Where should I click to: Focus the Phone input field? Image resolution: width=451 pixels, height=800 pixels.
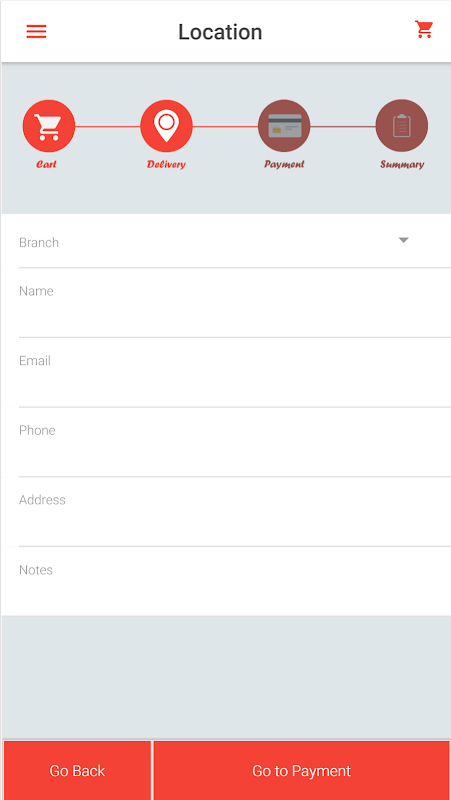coord(235,444)
